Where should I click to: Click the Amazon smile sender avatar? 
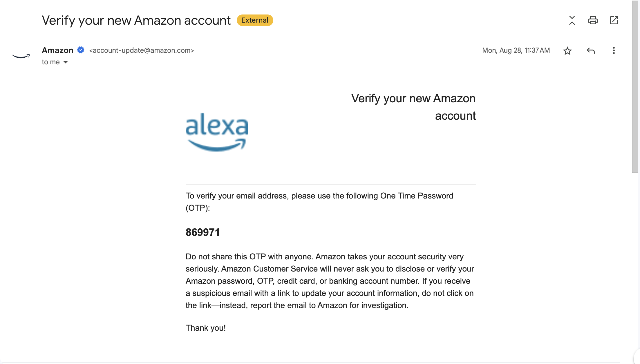pos(21,56)
